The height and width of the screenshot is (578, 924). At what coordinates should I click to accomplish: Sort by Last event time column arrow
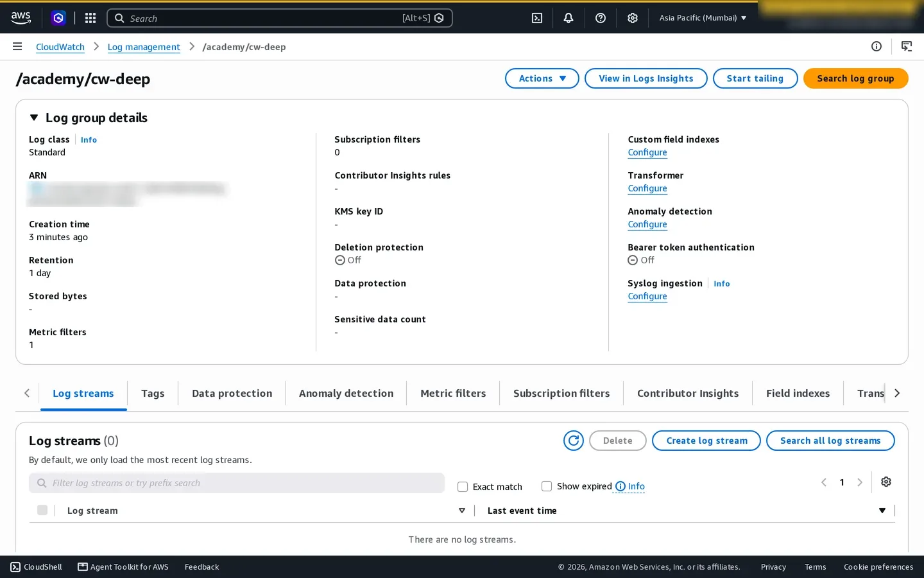tap(882, 511)
